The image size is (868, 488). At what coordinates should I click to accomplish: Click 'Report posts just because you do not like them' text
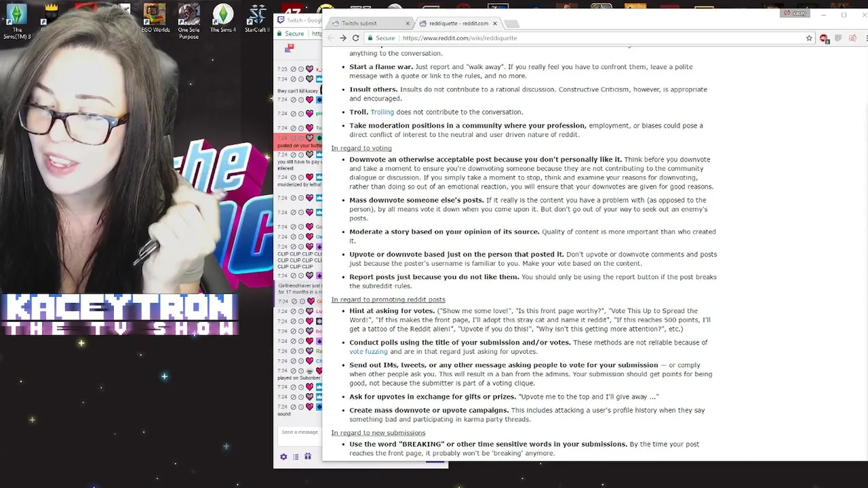click(434, 277)
